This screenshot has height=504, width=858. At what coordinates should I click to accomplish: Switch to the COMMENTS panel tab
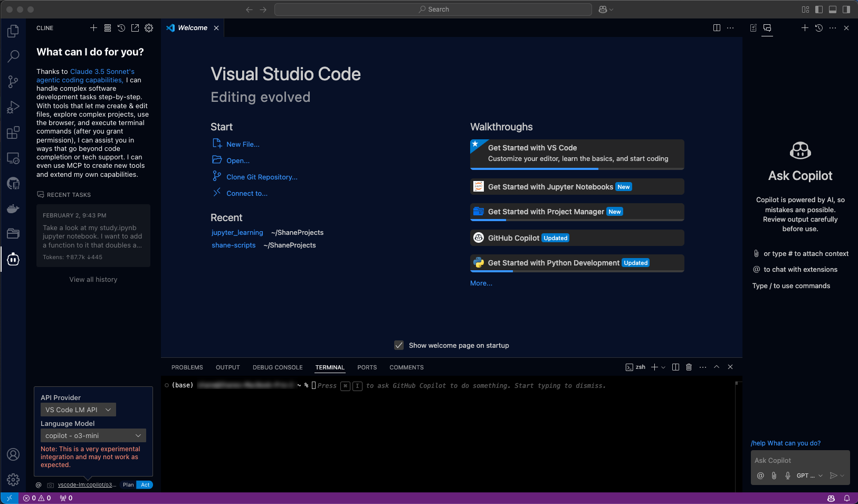point(407,367)
